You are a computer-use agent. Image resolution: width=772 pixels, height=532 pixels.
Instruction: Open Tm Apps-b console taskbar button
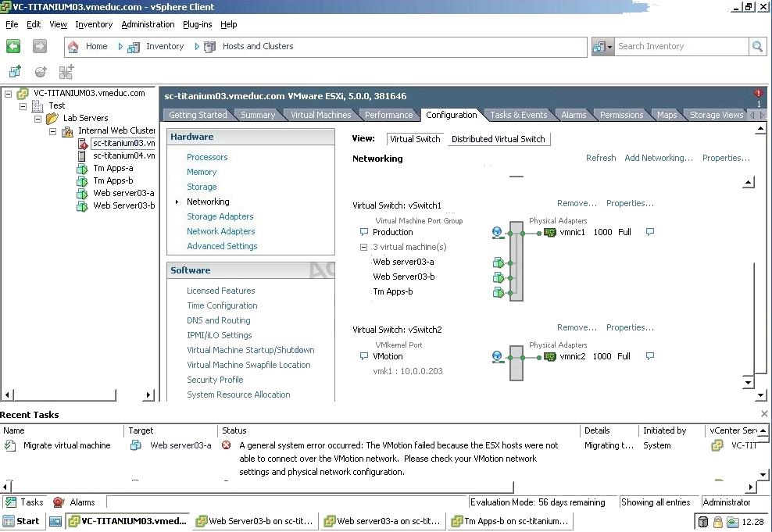(511, 521)
